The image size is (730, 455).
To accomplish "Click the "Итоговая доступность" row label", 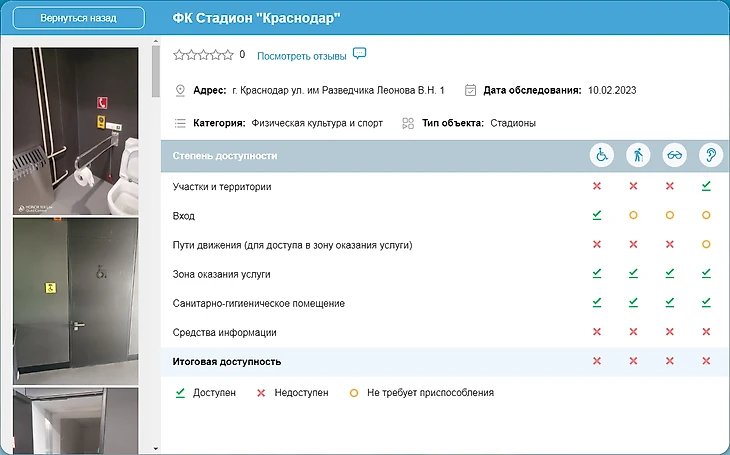I will click(x=227, y=361).
